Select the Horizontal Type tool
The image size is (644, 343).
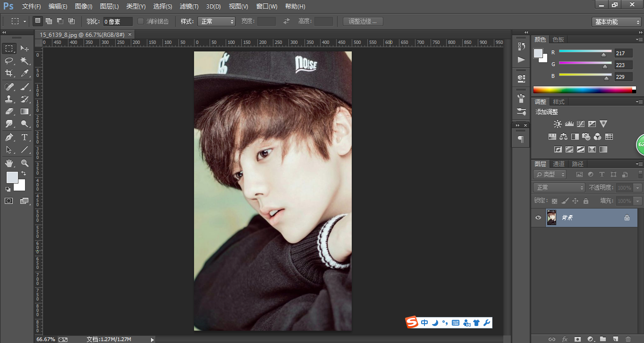25,137
